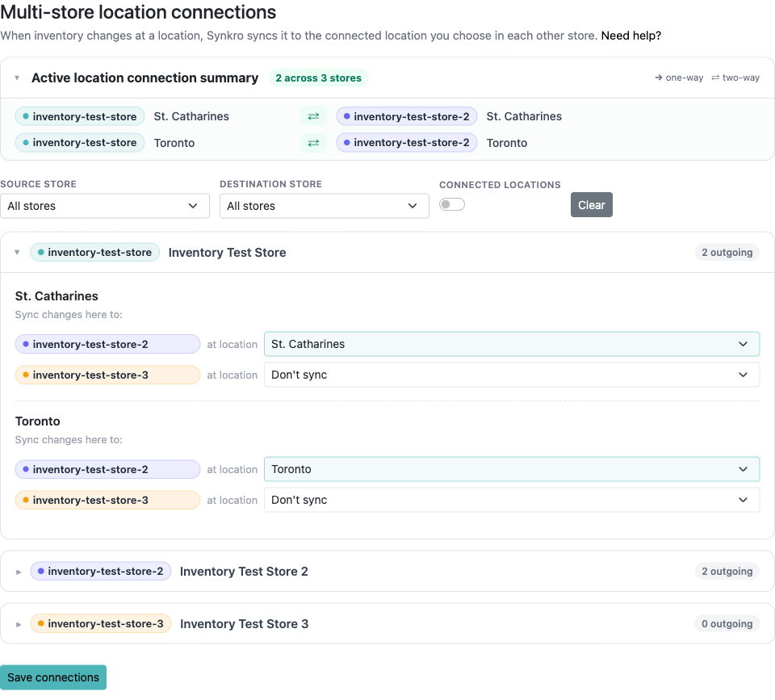The image size is (775, 700).
Task: Collapse the Active location connection summary panel
Action: click(17, 78)
